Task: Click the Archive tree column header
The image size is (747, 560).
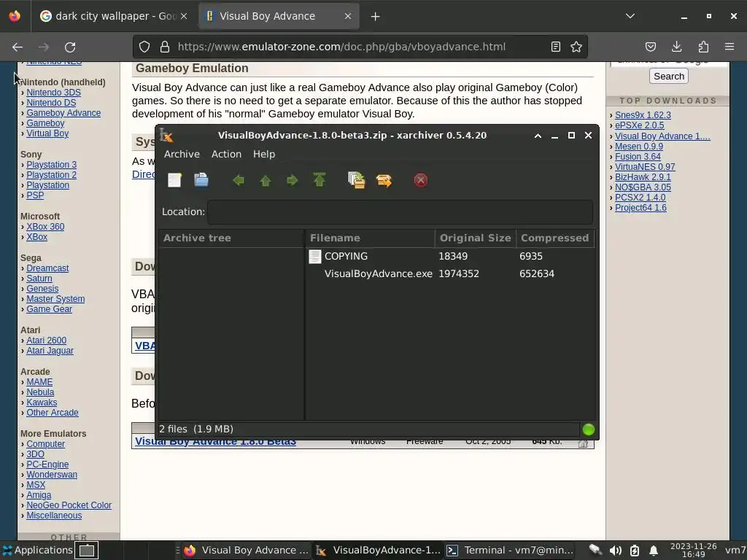Action: (x=231, y=238)
